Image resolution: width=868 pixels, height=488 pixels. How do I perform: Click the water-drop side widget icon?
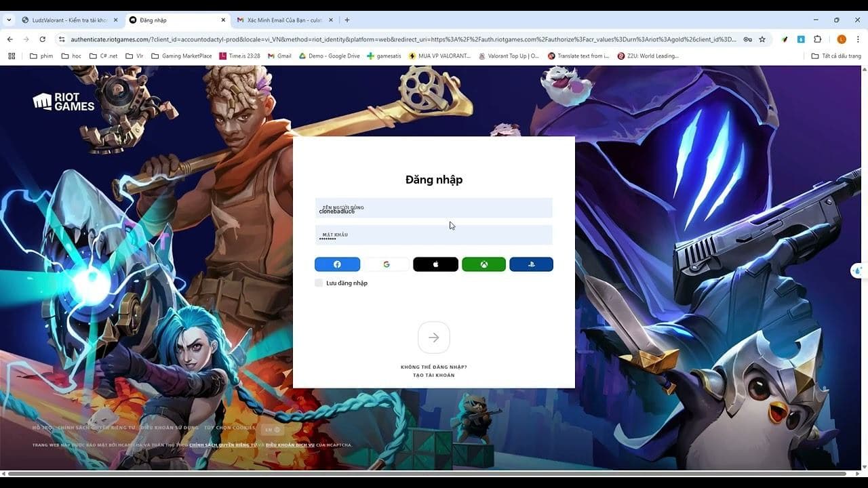click(x=859, y=270)
